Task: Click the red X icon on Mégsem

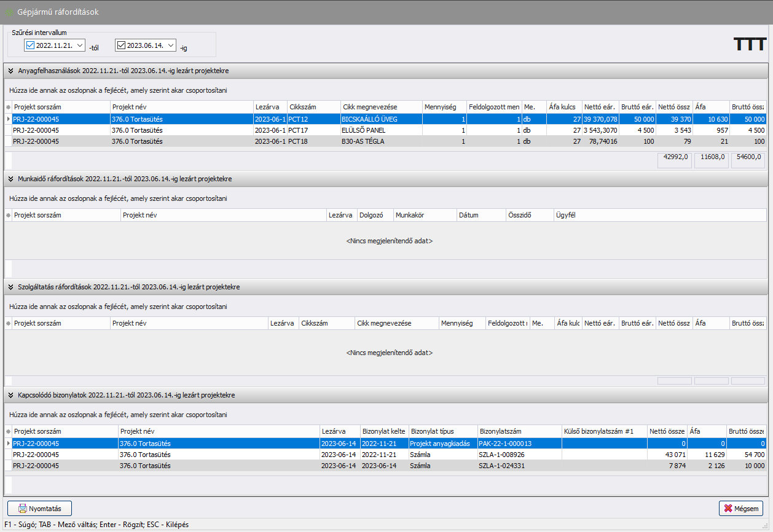Action: tap(728, 509)
